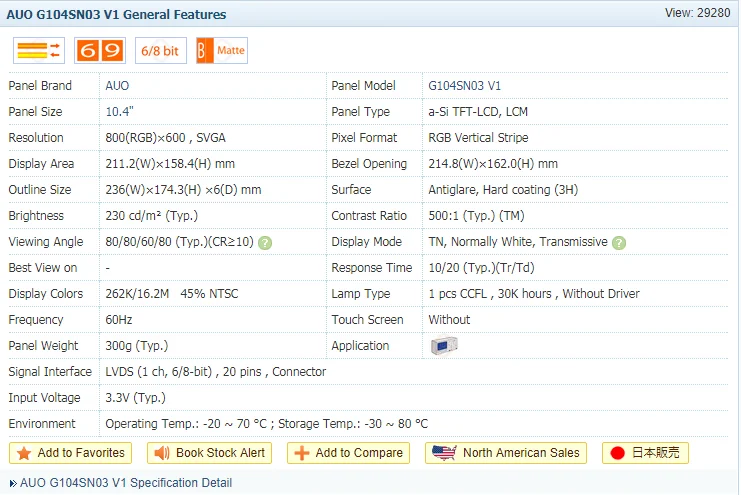Click the red Japan flag circle
741x495 pixels.
617,453
